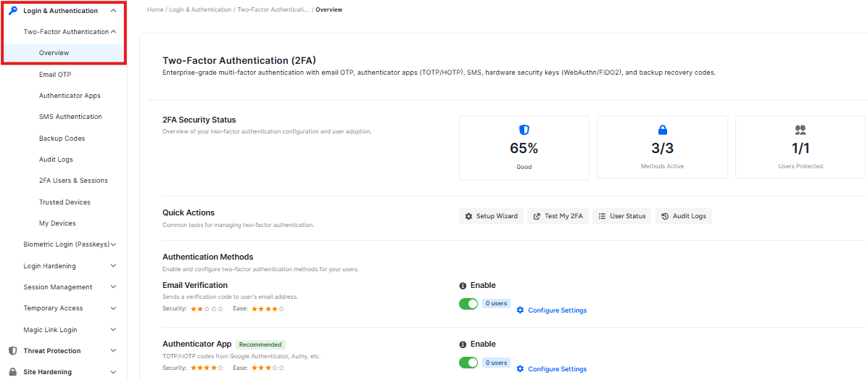The image size is (868, 380).
Task: Open the Email OTP sidebar item
Action: point(55,75)
